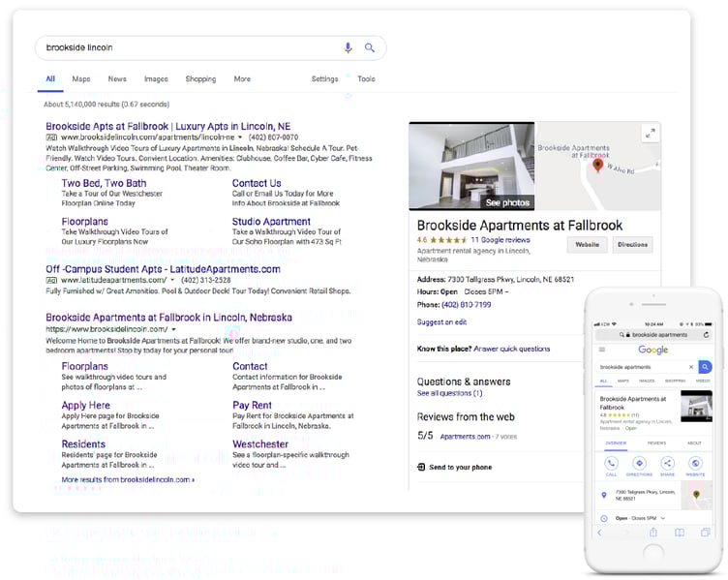Click the Directions button in knowledge panel

[632, 245]
